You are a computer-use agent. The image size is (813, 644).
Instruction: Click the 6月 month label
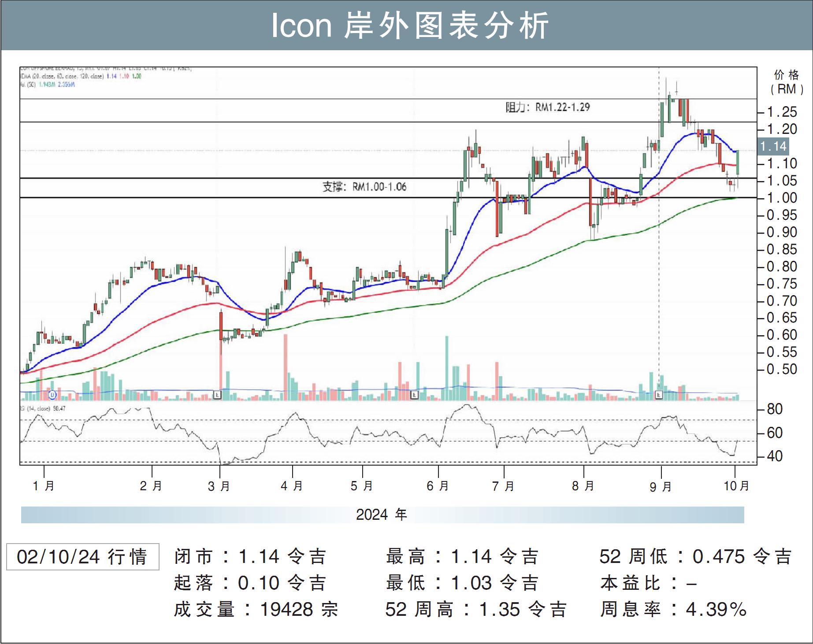click(x=438, y=486)
